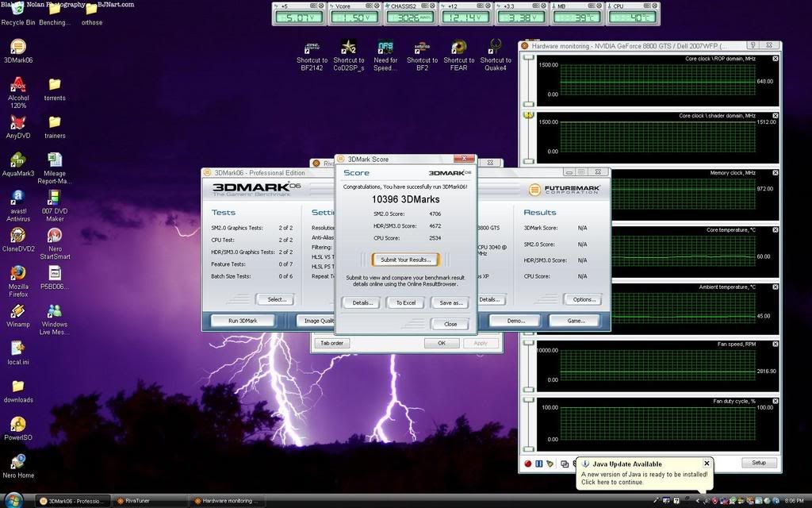The height and width of the screenshot is (508, 812).
Task: Hide the Fan speed RPM graph
Action: click(x=776, y=344)
